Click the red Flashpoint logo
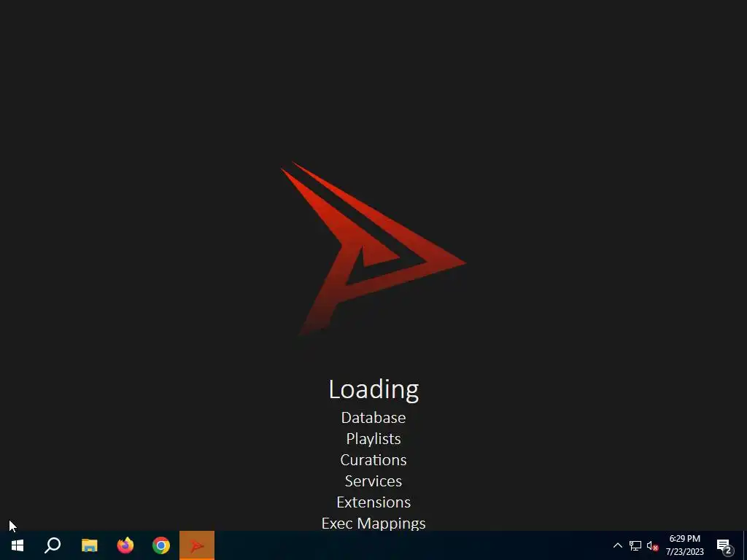 tap(373, 249)
